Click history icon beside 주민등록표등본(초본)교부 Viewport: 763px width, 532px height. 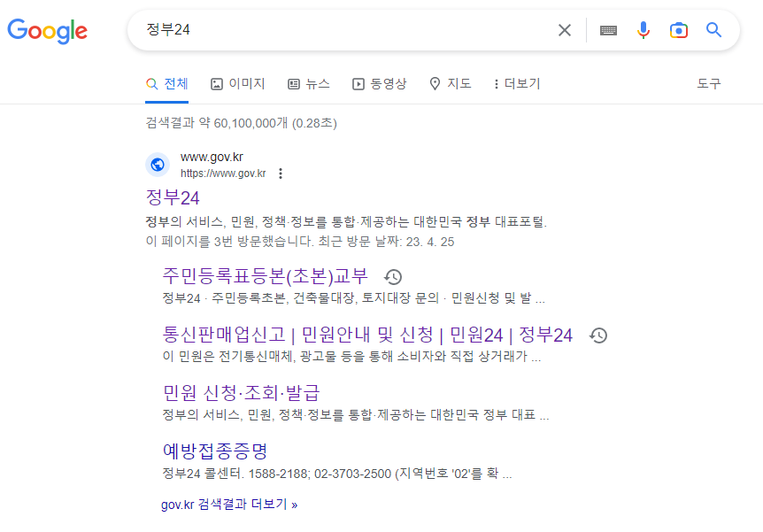(393, 277)
